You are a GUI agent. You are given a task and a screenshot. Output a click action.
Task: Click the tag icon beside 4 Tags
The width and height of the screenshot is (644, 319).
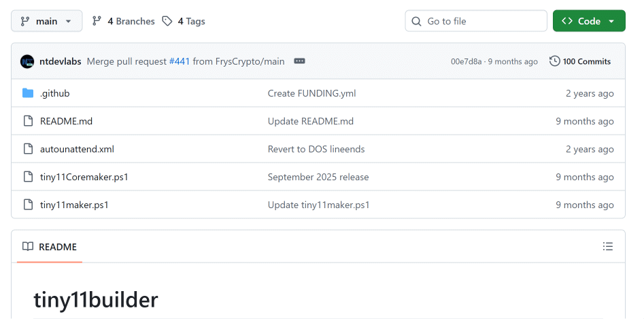point(167,21)
